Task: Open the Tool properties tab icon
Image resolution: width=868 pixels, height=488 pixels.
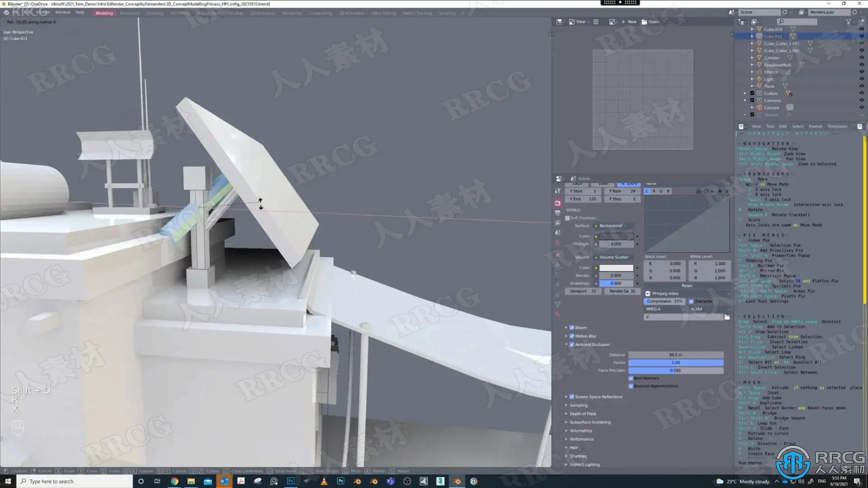Action: tap(558, 191)
